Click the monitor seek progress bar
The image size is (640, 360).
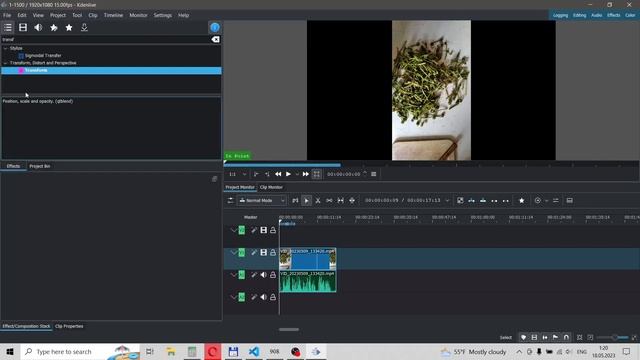point(431,165)
